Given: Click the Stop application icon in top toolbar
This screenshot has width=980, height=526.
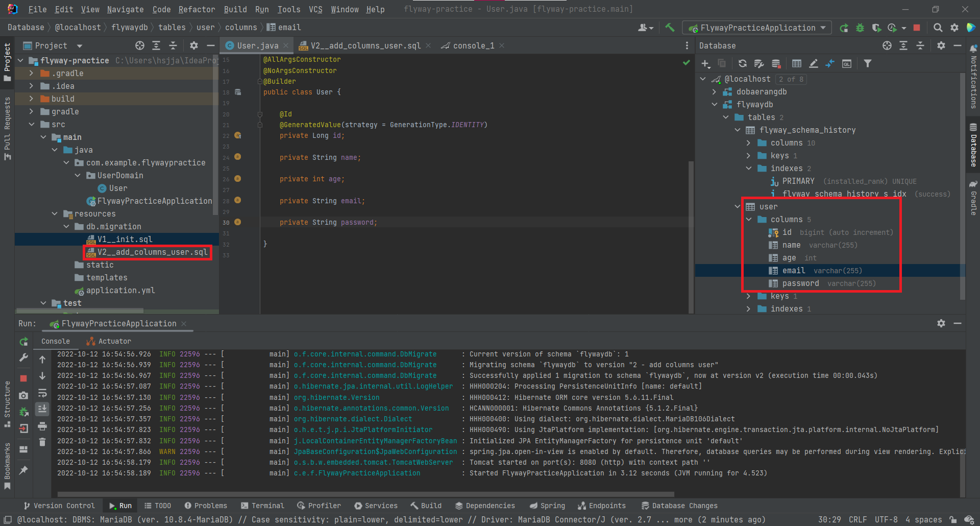Looking at the screenshot, I should 917,28.
